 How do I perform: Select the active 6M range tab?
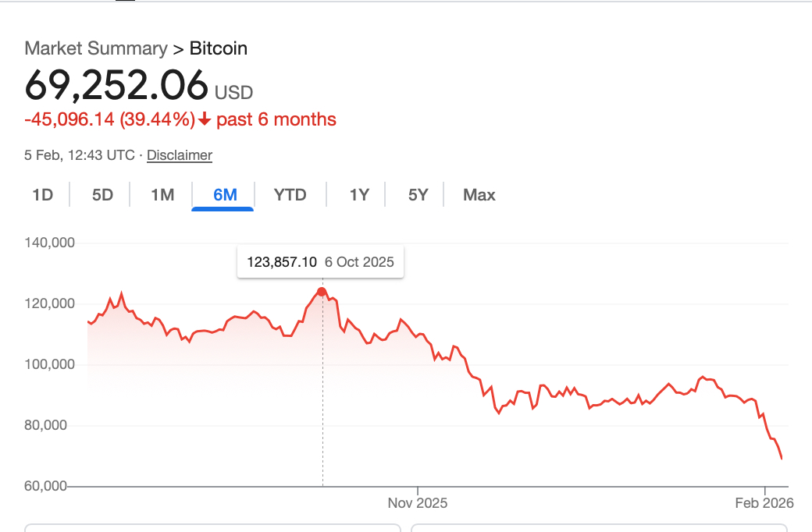coord(225,195)
